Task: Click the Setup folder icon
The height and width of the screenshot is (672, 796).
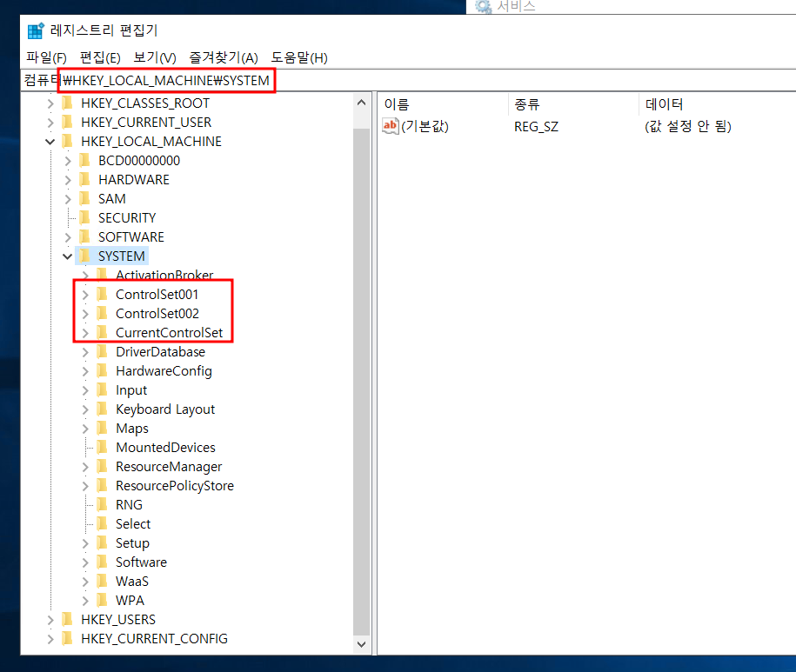Action: pyautogui.click(x=102, y=542)
